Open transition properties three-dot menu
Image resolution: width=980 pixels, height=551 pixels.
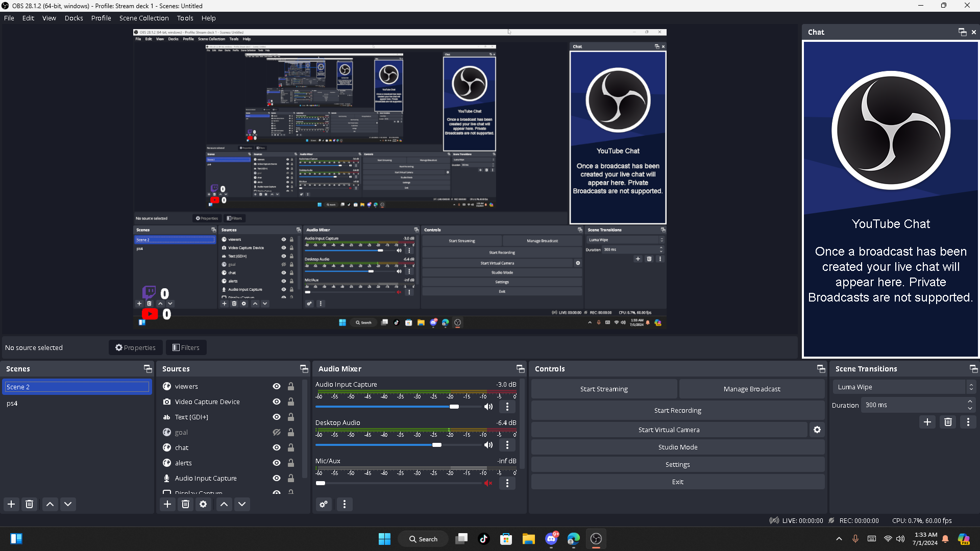click(x=968, y=422)
